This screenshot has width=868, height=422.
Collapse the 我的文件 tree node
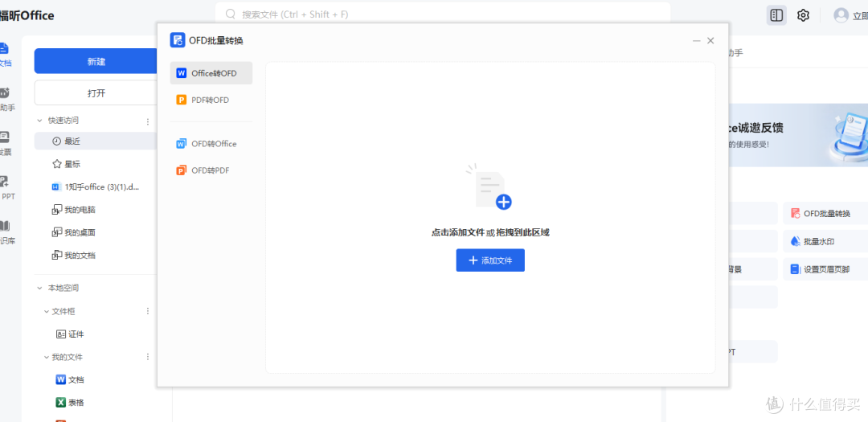pos(47,357)
